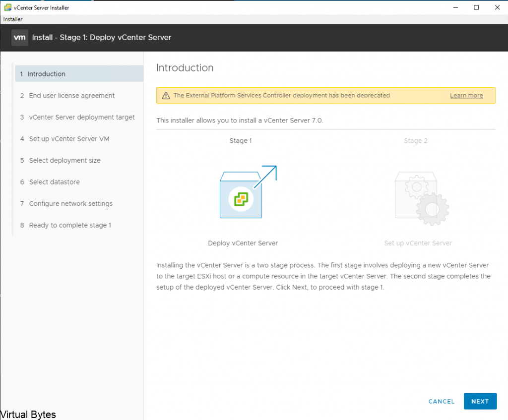Open the Learn more link
508x420 pixels.
point(466,96)
